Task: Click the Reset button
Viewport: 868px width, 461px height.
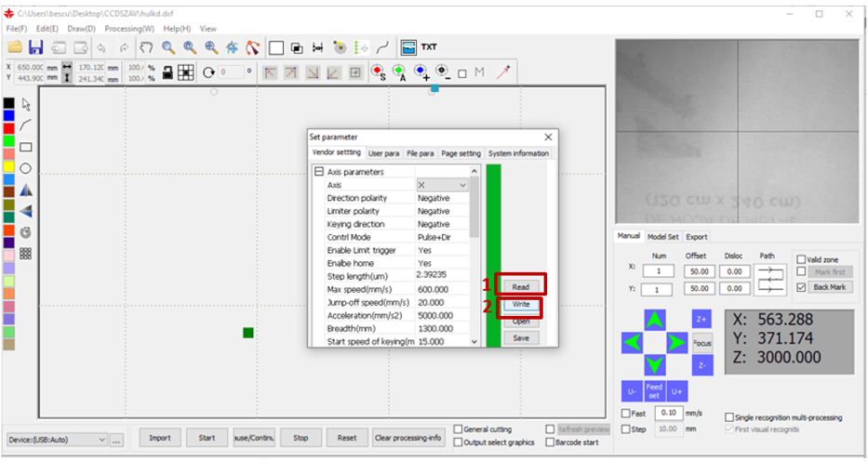Action: pos(347,438)
